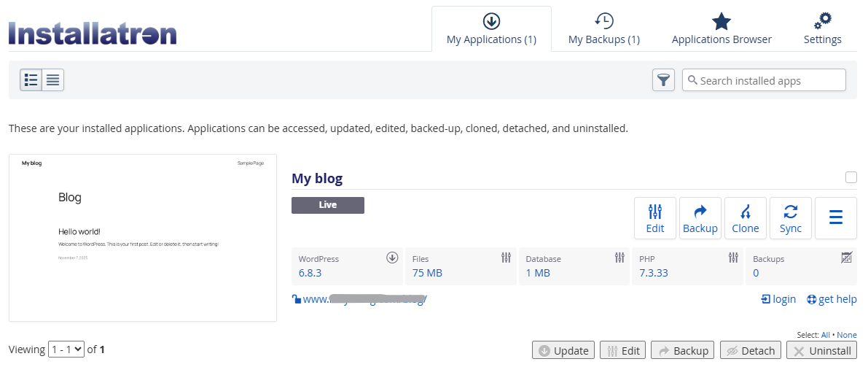868x367 pixels.
Task: Click the login link
Action: [778, 299]
